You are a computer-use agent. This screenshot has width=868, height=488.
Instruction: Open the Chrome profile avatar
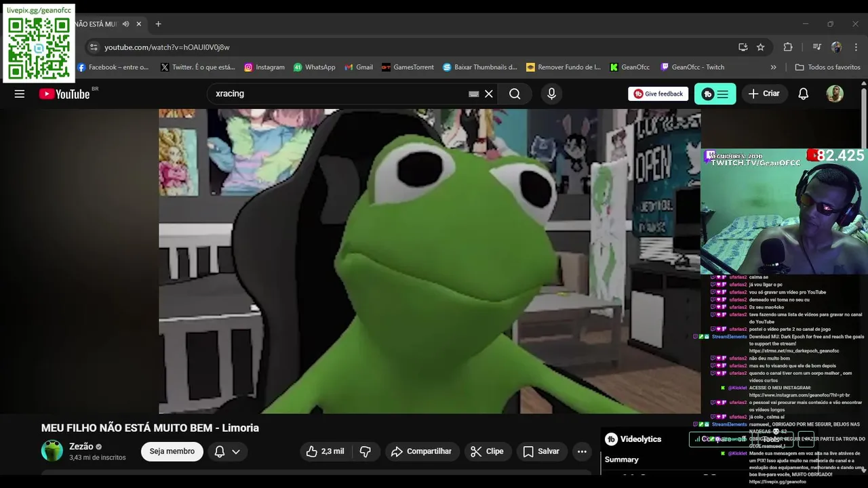click(x=836, y=47)
